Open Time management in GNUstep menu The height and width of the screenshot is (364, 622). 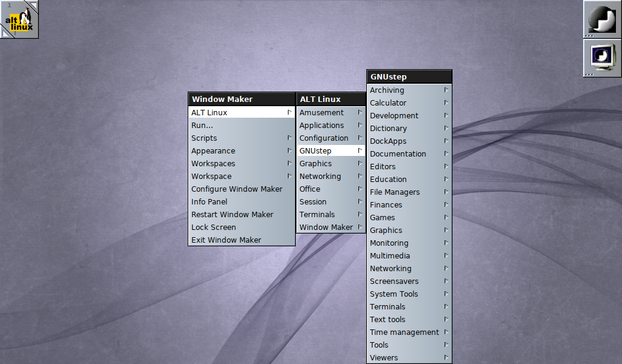(x=409, y=332)
